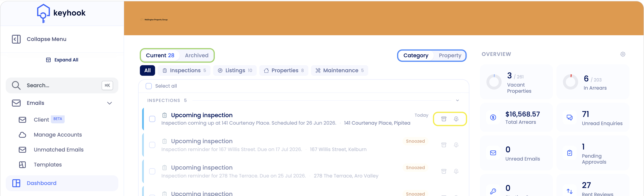This screenshot has height=196, width=644.
Task: Click the Snoozed label on 278 The Terrace
Action: [415, 168]
